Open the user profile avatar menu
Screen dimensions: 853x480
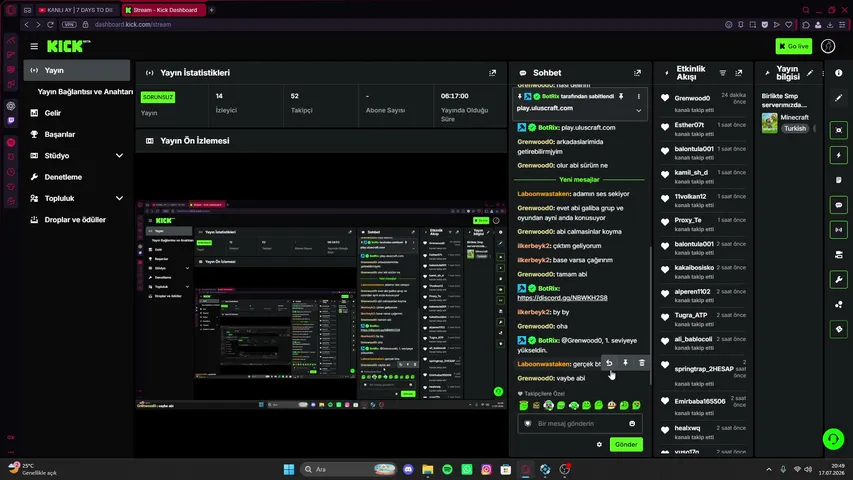pyautogui.click(x=827, y=46)
